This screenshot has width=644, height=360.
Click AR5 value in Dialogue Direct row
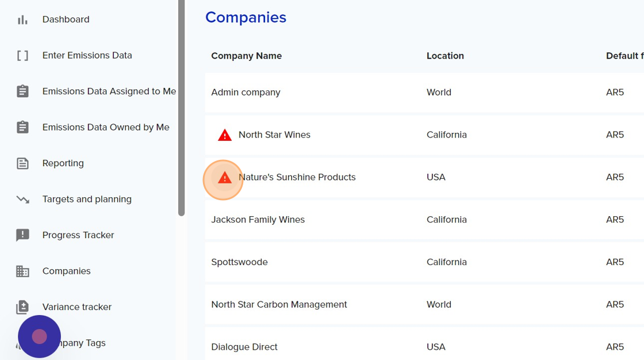(615, 347)
